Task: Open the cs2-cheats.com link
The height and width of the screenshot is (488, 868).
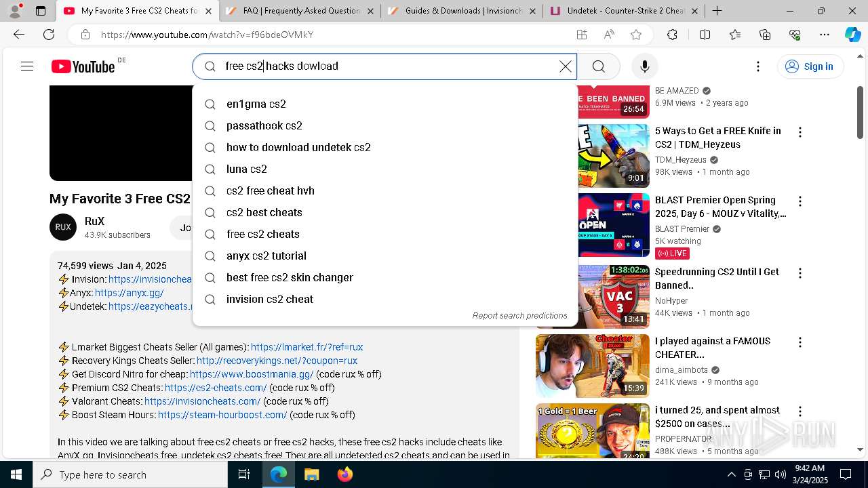Action: point(216,388)
